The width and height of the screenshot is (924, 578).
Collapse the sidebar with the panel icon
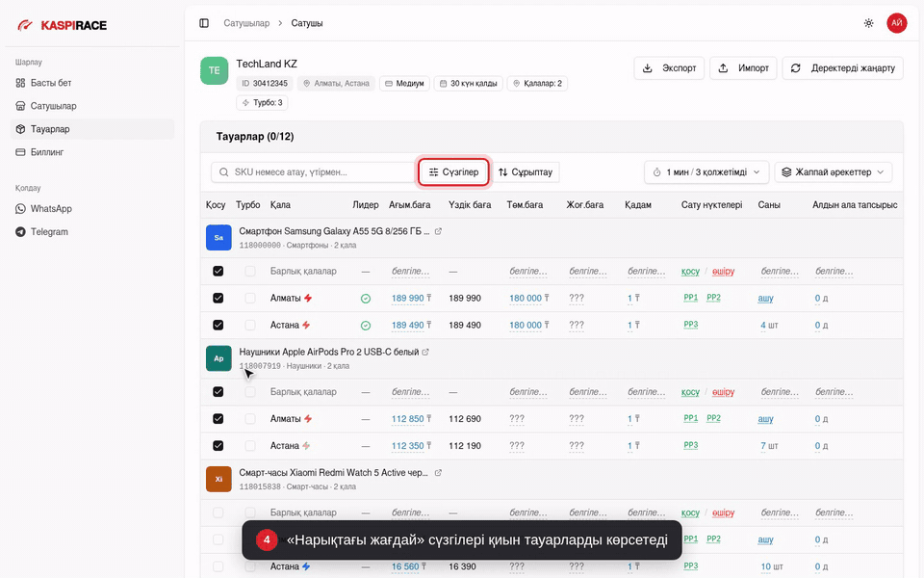204,23
